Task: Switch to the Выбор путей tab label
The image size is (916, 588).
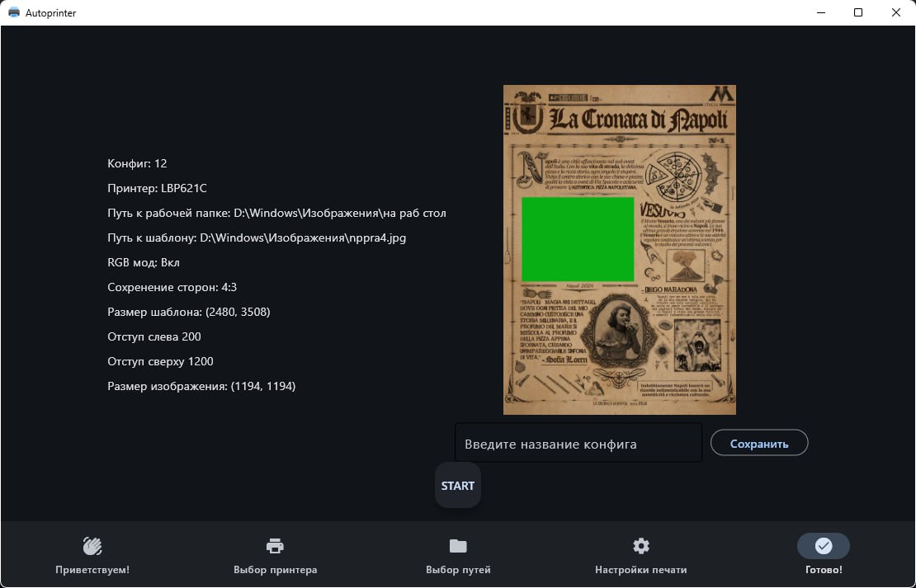Action: coord(458,569)
